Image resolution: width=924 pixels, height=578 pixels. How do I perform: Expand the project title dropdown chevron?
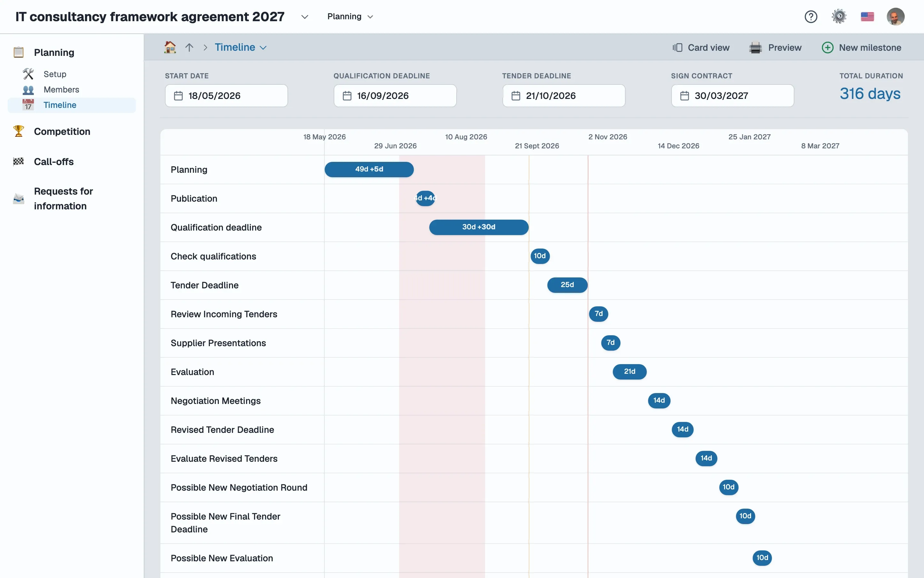304,17
